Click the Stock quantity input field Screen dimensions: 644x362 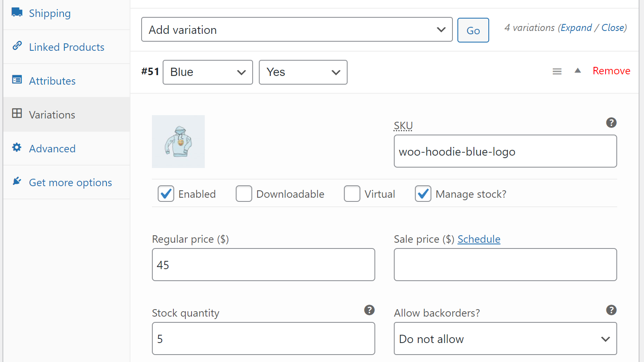(263, 338)
